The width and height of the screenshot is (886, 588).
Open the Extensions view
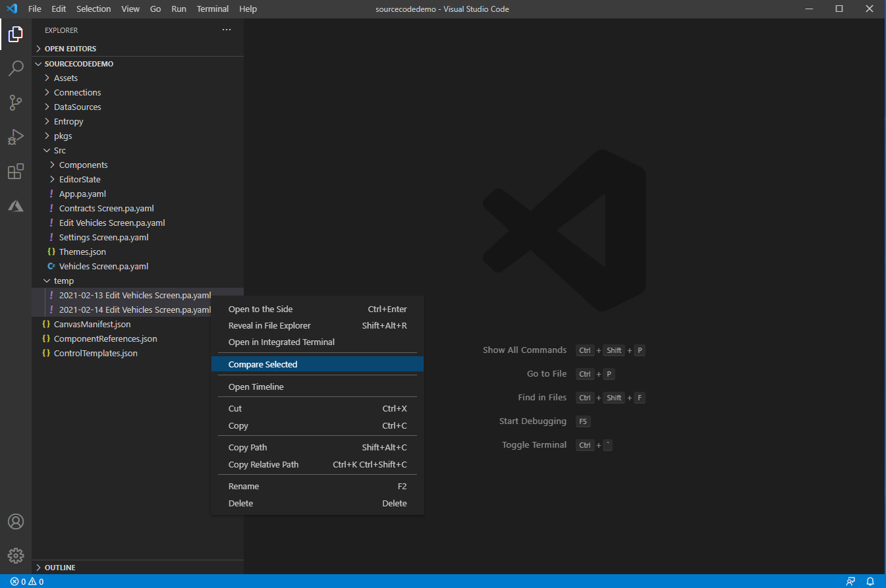pos(16,171)
